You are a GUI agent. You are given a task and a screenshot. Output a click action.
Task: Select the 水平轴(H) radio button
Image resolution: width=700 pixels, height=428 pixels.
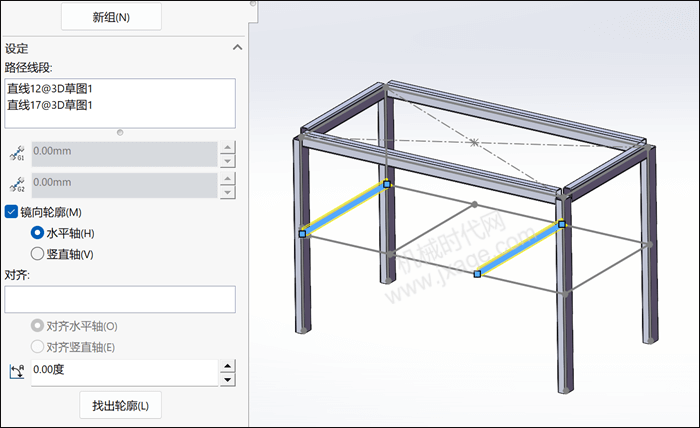click(x=37, y=233)
